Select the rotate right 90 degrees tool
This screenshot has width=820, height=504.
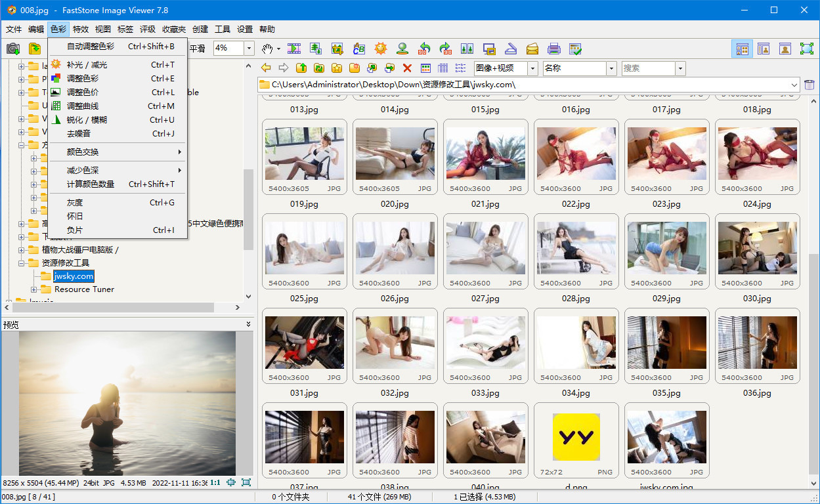445,49
